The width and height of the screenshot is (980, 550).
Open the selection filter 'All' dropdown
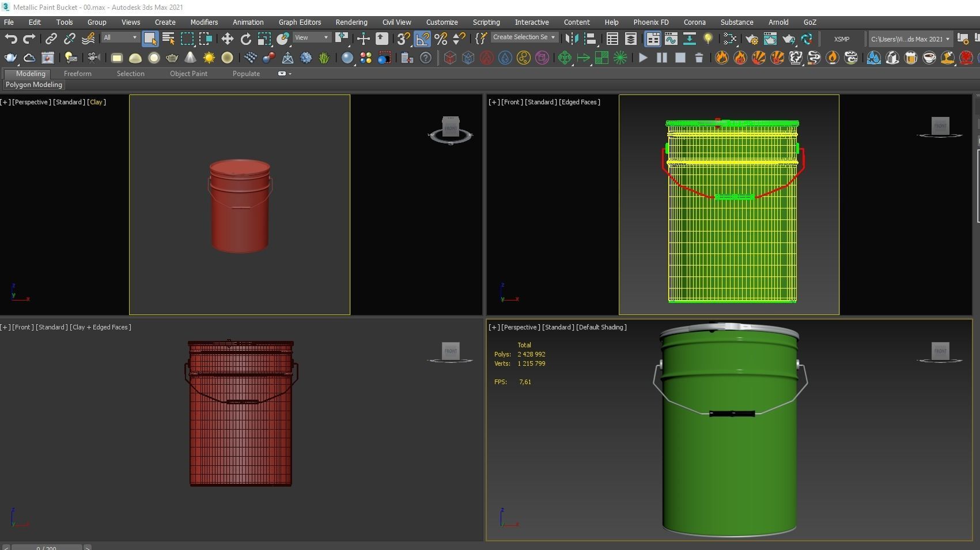pyautogui.click(x=120, y=37)
